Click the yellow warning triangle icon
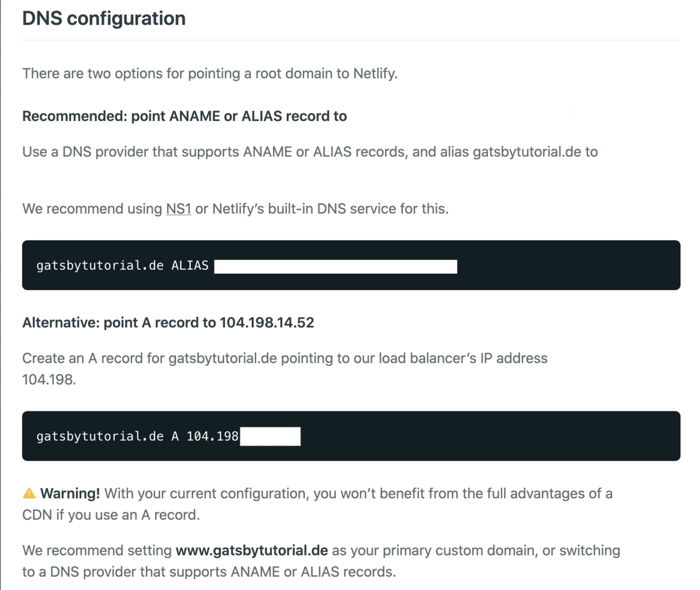Screen dimensions: 700x590 (29, 494)
